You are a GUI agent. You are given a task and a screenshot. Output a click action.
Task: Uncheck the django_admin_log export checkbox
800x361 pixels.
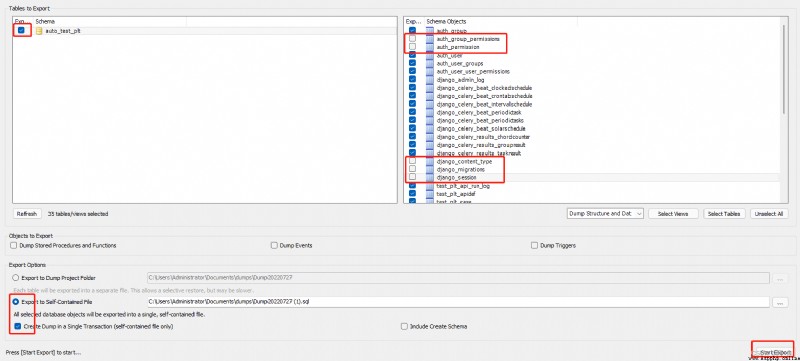412,80
